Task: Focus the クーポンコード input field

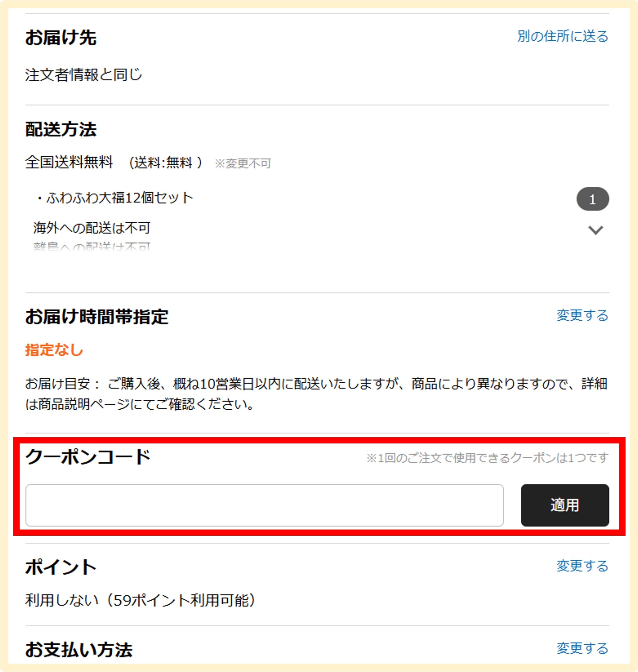Action: click(265, 505)
